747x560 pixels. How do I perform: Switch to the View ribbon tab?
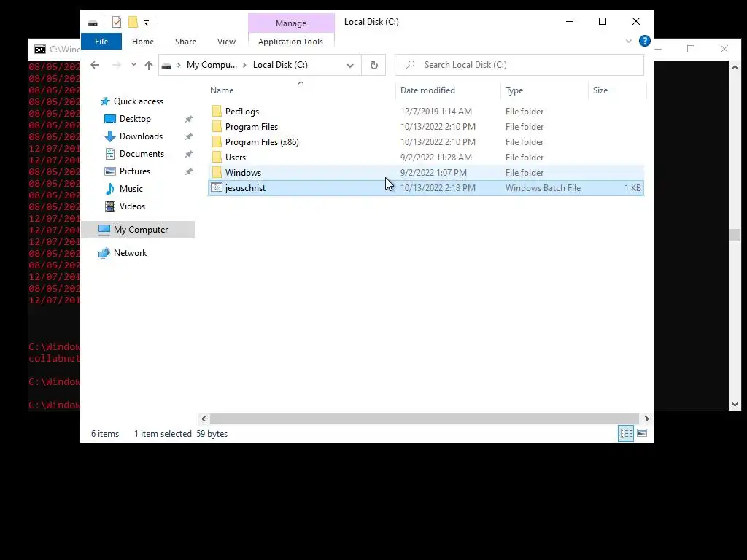click(226, 42)
